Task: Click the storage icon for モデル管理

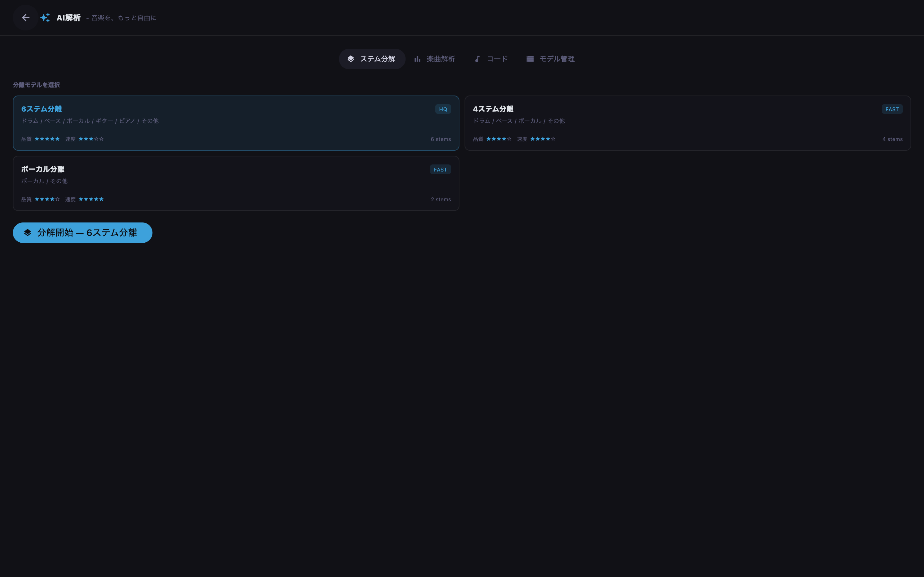Action: point(530,59)
